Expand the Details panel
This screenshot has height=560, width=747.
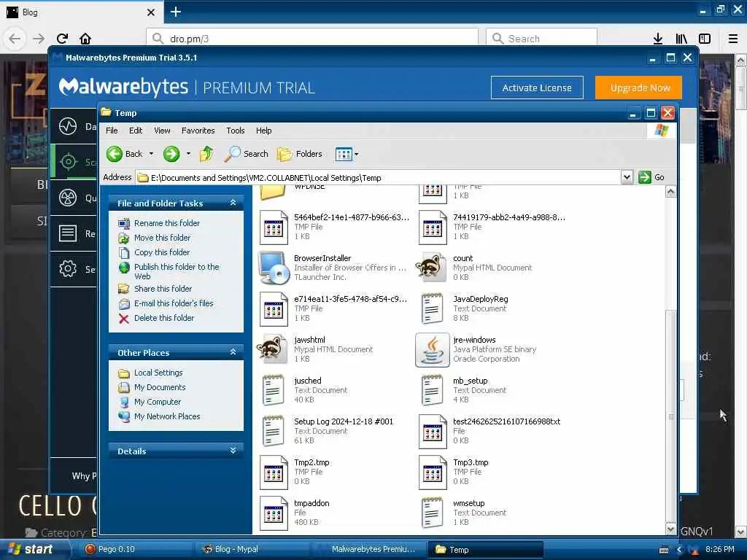(233, 451)
